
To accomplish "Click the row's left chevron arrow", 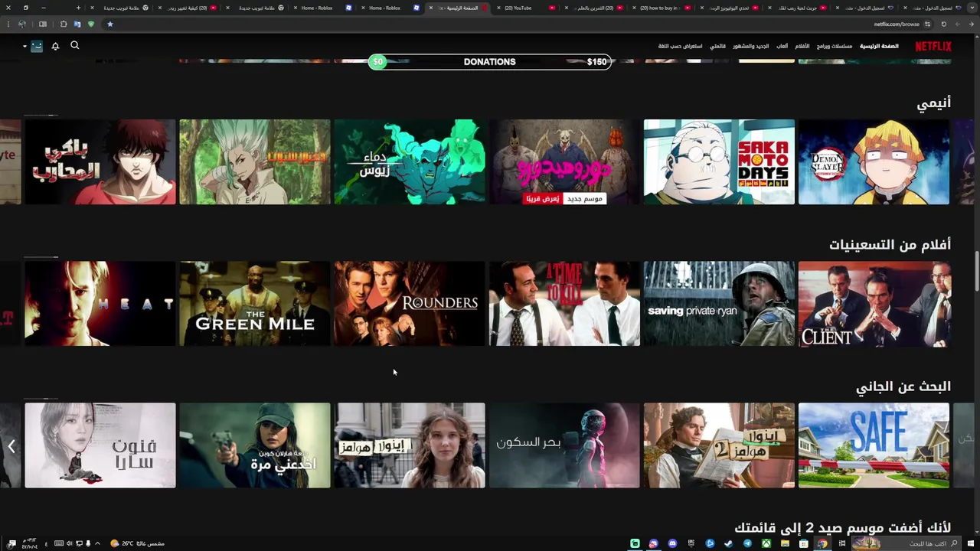I will pos(11,446).
